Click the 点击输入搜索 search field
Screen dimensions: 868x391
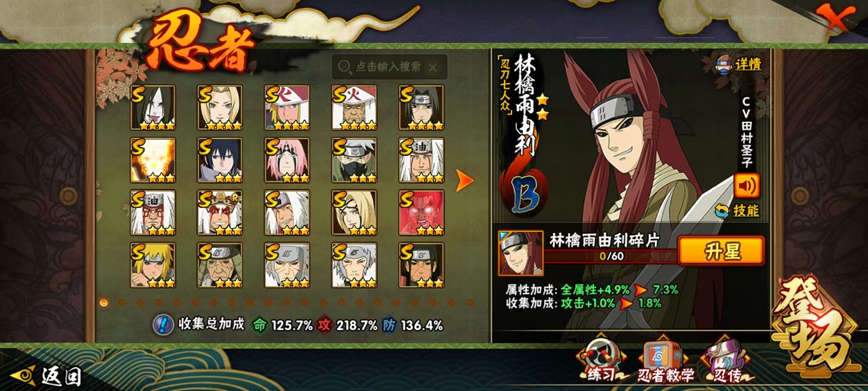(389, 67)
